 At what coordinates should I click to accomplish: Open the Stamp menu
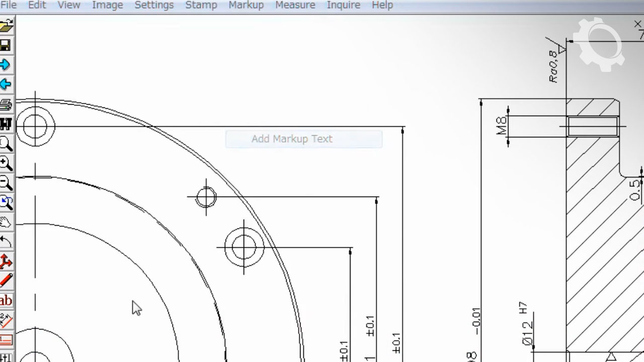tap(201, 5)
